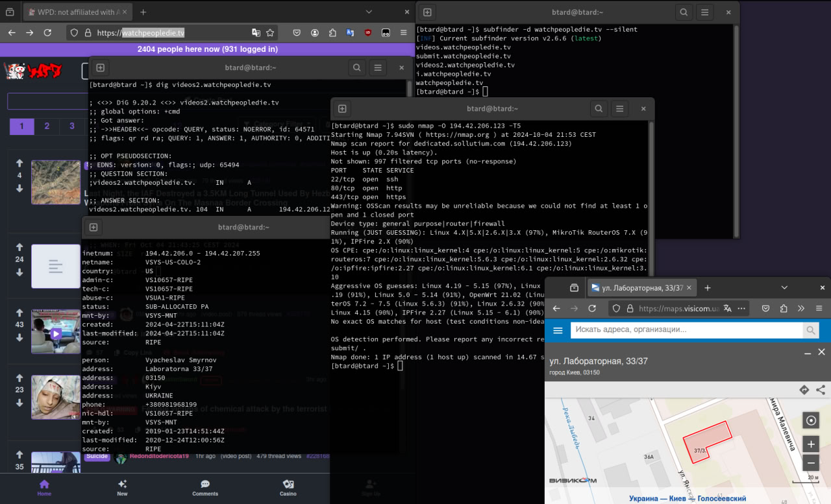
Task: Downvote the post with score 43
Action: point(19,337)
